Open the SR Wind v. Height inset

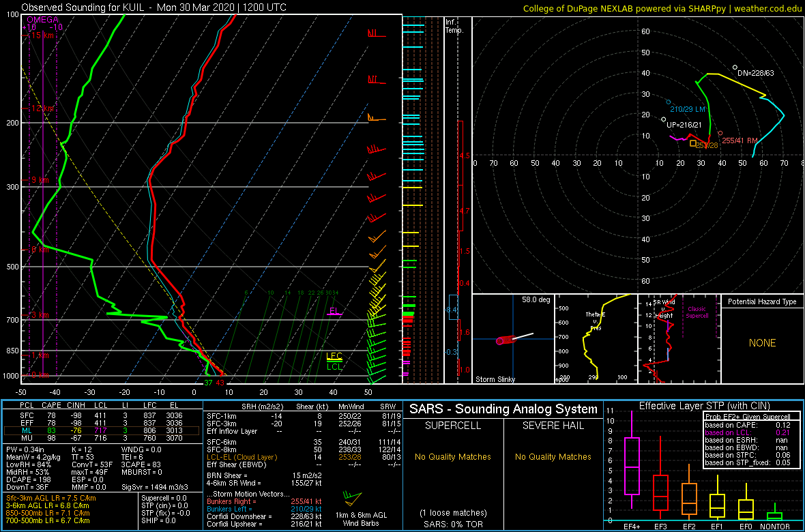(x=679, y=339)
